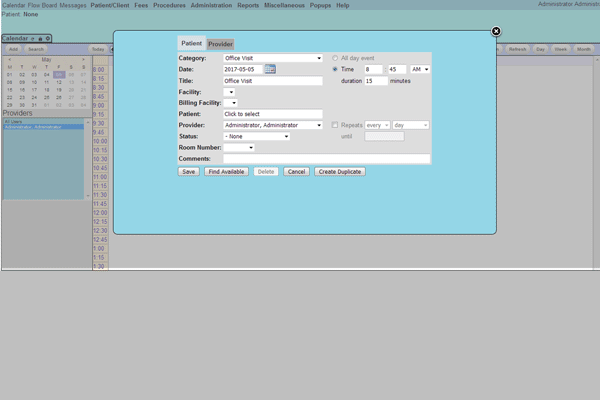Click the Find Available button

tap(226, 172)
